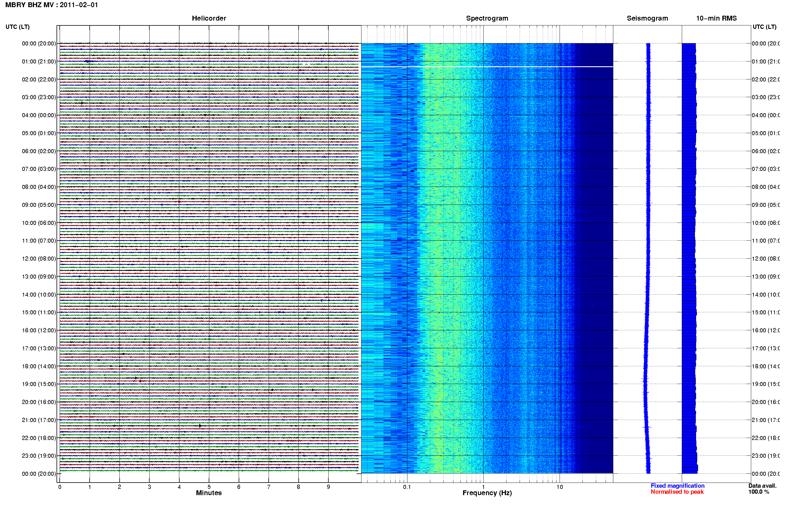This screenshot has width=812, height=508.
Task: Click the left 06:00 (02:00) time label
Action: click(39, 151)
